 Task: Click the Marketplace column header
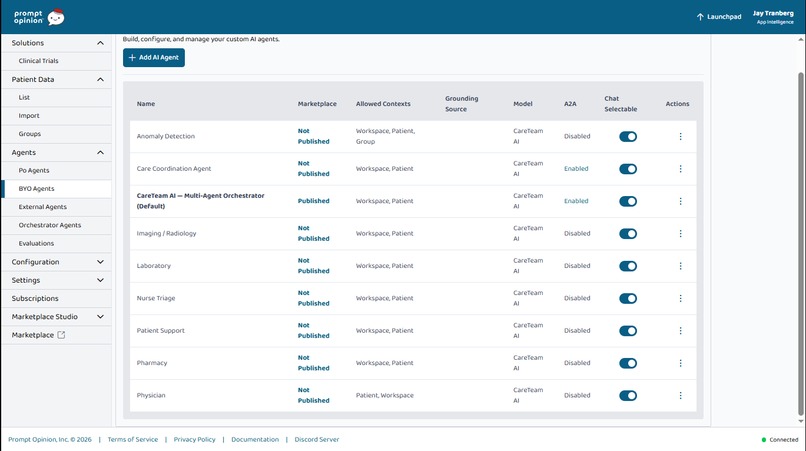[317, 104]
